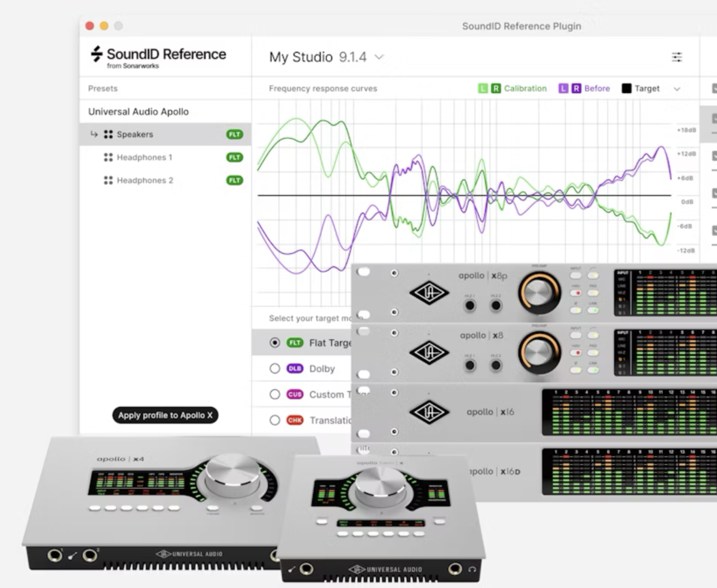
Task: Toggle the Calibration R channel curve
Action: 496,88
